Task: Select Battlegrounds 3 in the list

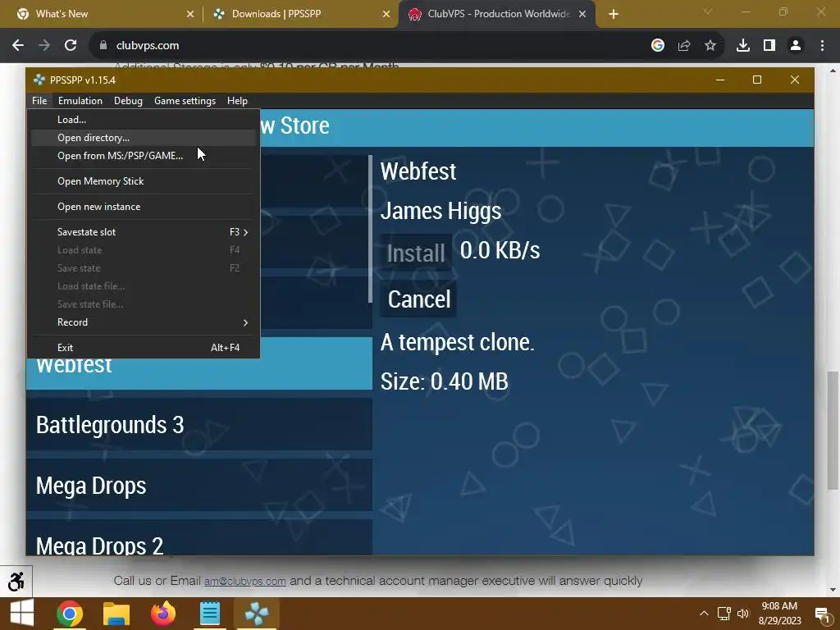Action: tap(199, 425)
